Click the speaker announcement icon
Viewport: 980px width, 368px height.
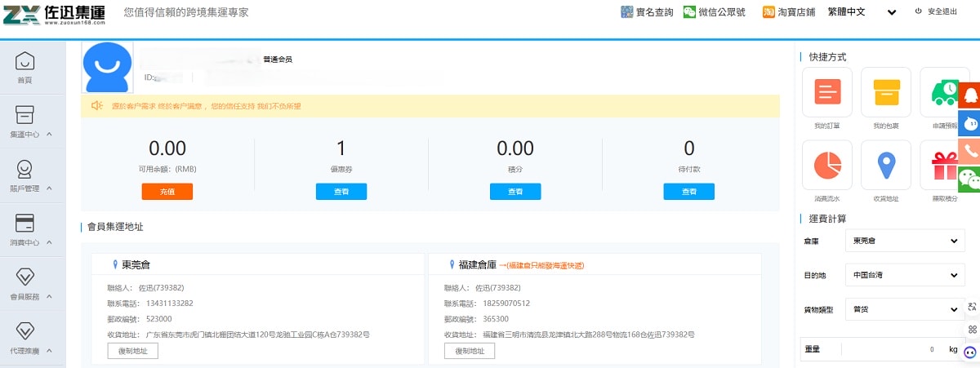(96, 105)
